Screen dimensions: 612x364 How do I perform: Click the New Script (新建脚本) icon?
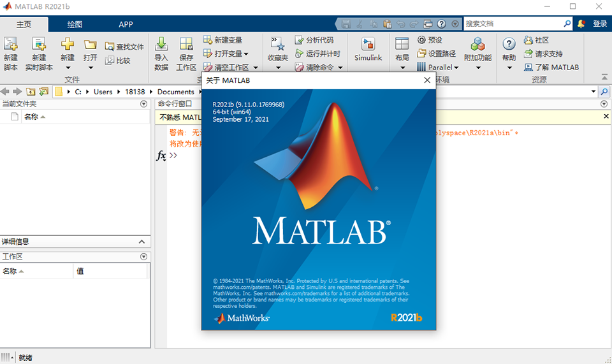(11, 45)
